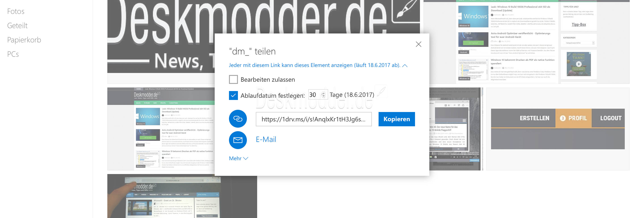Click the Kopieren button
This screenshot has width=644, height=218.
396,119
